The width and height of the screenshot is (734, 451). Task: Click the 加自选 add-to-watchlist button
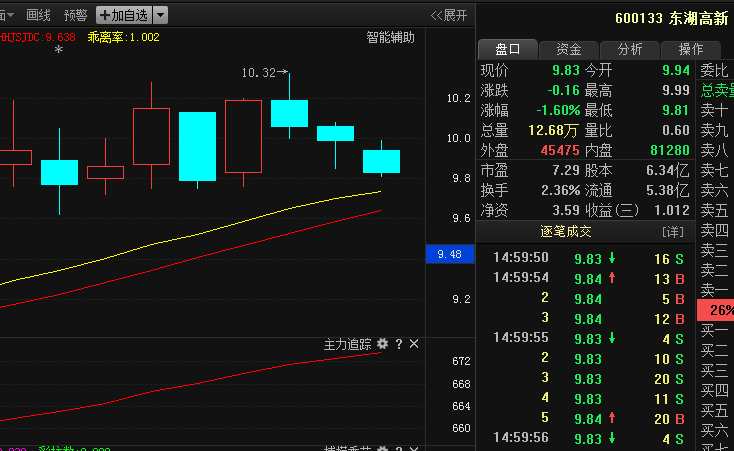click(124, 15)
